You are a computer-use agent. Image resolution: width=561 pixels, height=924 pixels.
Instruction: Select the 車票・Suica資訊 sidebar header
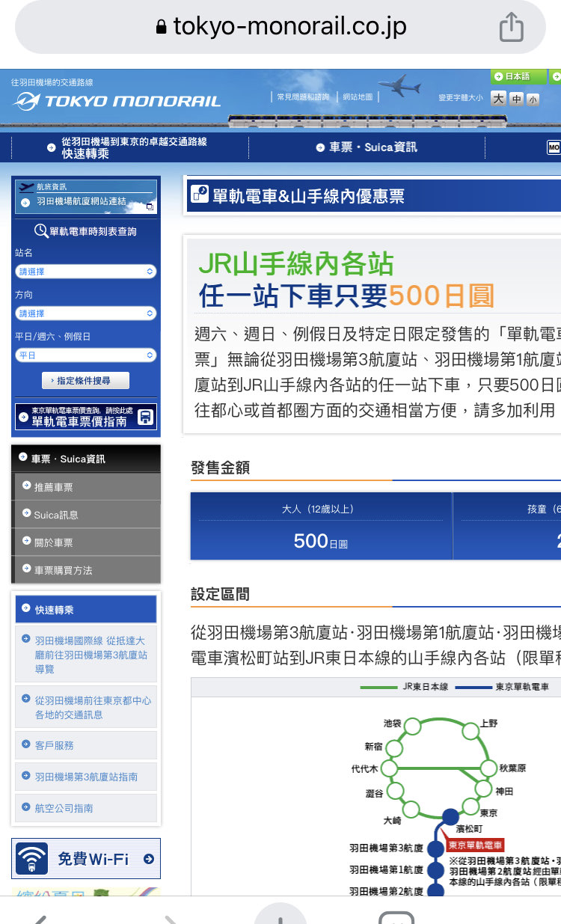point(86,459)
